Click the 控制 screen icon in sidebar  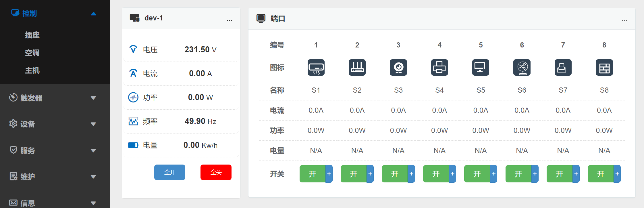coord(15,13)
